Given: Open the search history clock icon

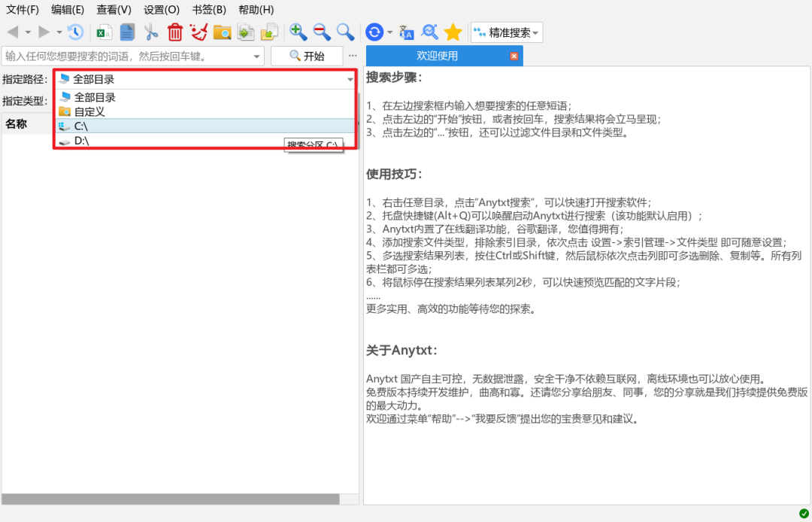Looking at the screenshot, I should (x=76, y=32).
